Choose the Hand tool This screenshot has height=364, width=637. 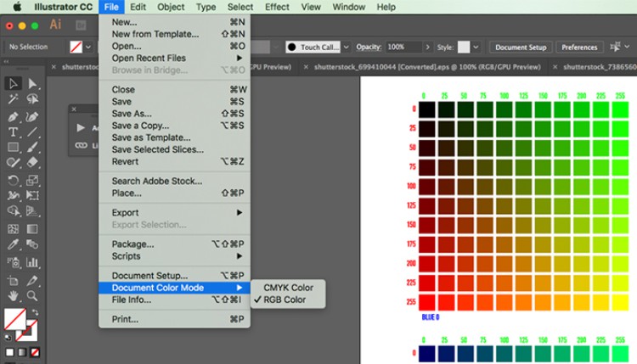[x=14, y=295]
